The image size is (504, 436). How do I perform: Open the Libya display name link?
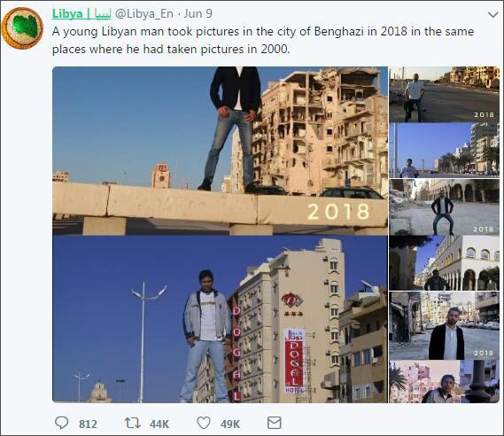point(81,13)
